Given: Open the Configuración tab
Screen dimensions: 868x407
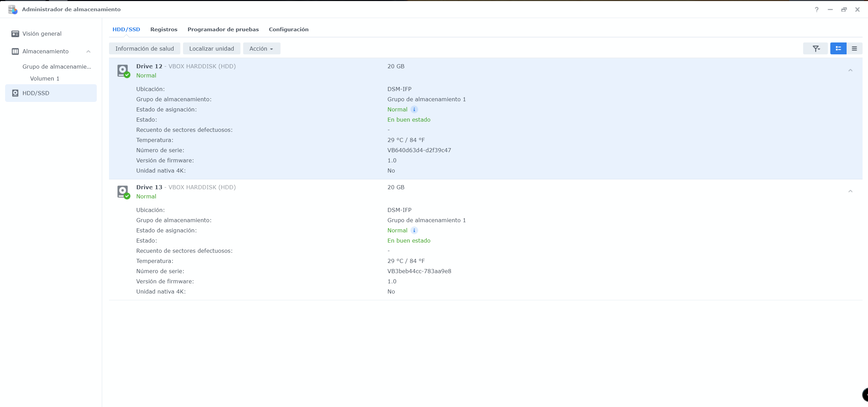Looking at the screenshot, I should [288, 29].
